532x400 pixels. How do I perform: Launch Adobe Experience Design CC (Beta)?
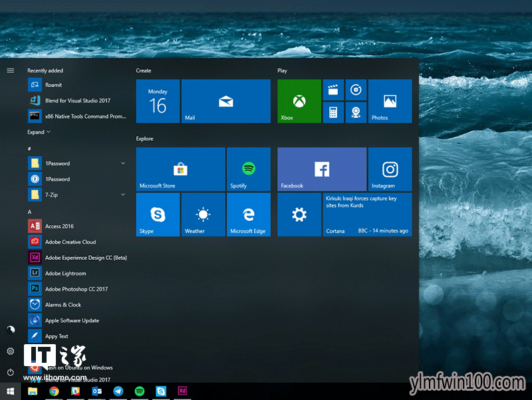pos(77,258)
